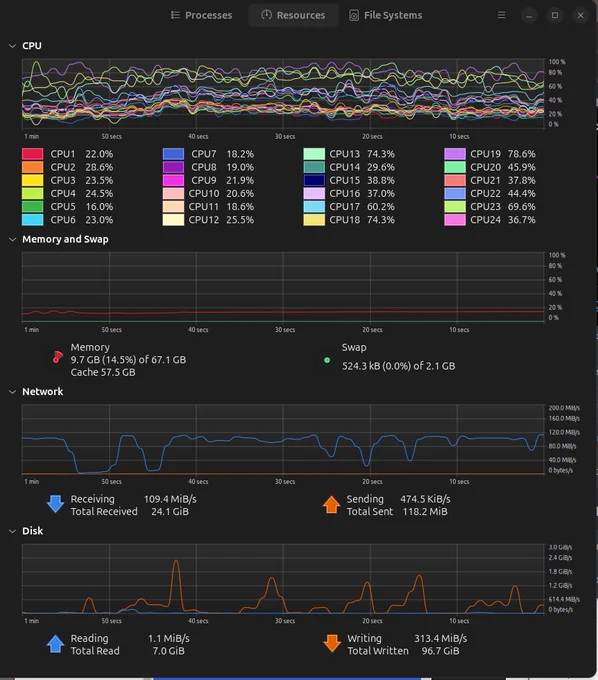
Task: Pick a new color for CPU10
Action: (x=173, y=193)
